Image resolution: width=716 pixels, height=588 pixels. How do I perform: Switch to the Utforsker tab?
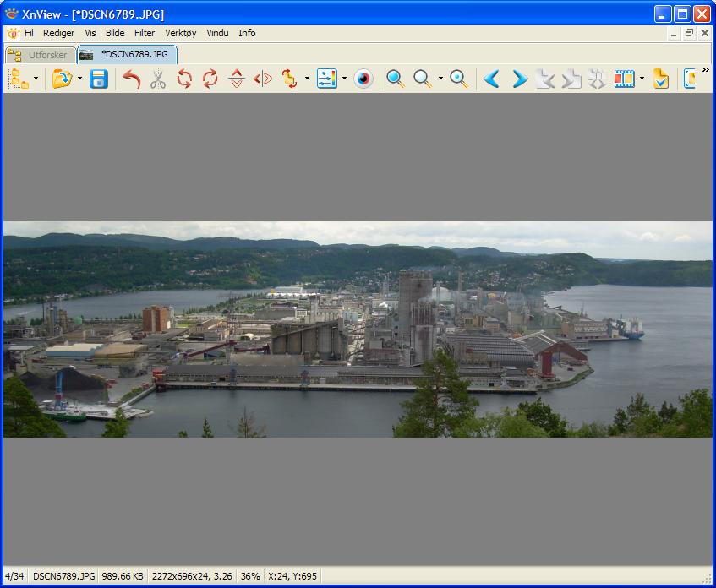pos(41,55)
